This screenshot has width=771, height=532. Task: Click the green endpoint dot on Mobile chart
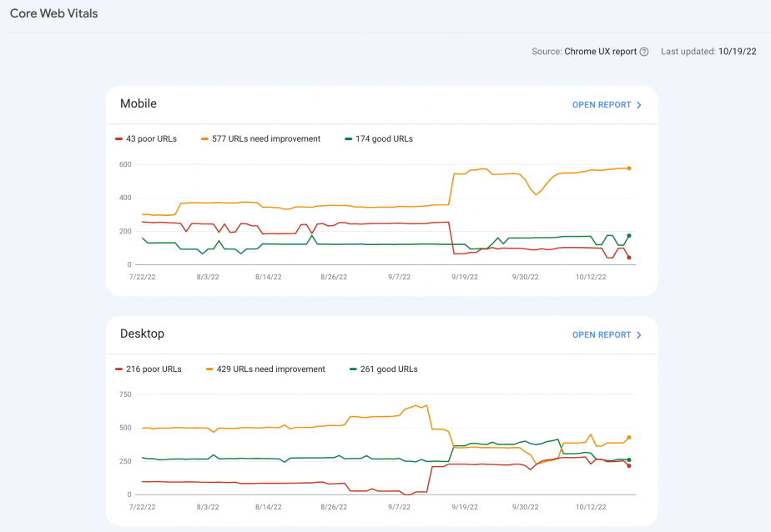click(x=629, y=236)
